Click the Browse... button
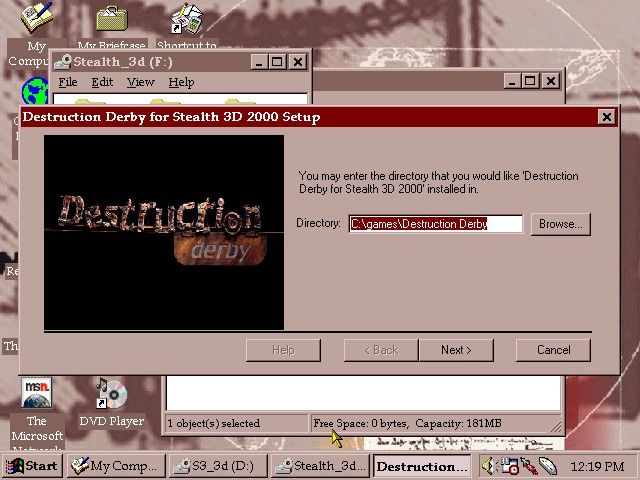This screenshot has width=640, height=480. pos(560,224)
